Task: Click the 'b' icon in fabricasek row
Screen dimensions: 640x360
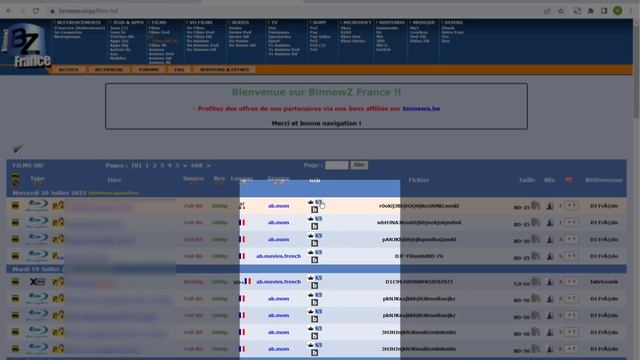Action: 314,285
